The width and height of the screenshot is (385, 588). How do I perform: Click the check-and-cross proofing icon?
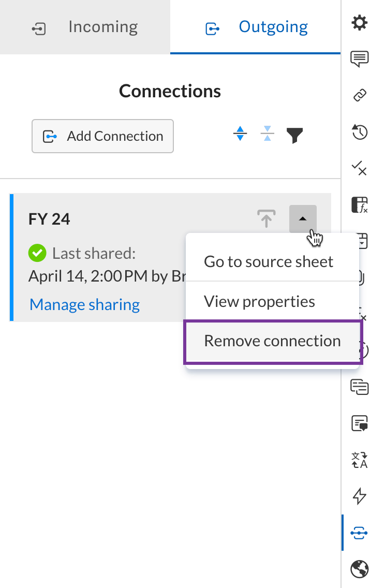click(x=359, y=168)
